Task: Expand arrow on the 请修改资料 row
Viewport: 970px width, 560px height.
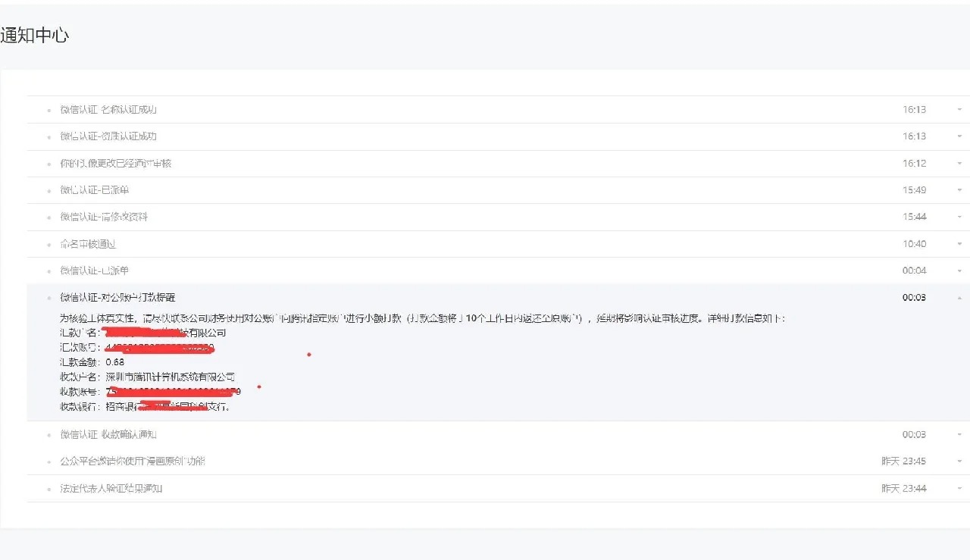Action: 959,217
